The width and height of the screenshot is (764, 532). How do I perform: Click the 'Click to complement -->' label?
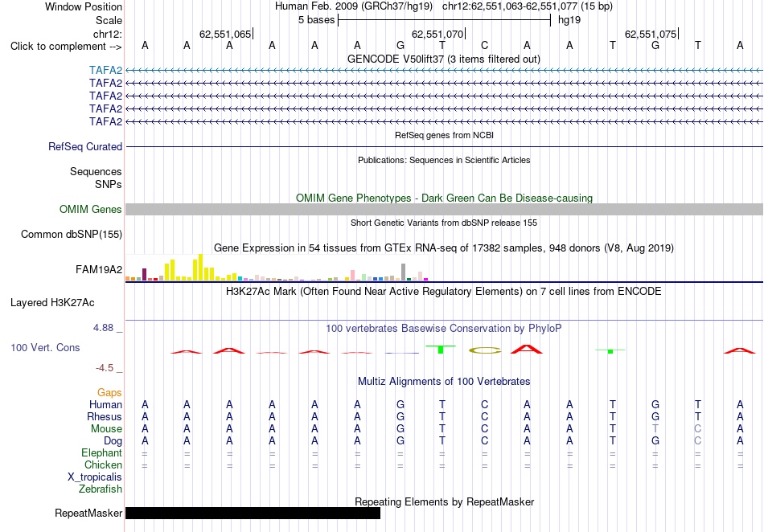pyautogui.click(x=66, y=47)
